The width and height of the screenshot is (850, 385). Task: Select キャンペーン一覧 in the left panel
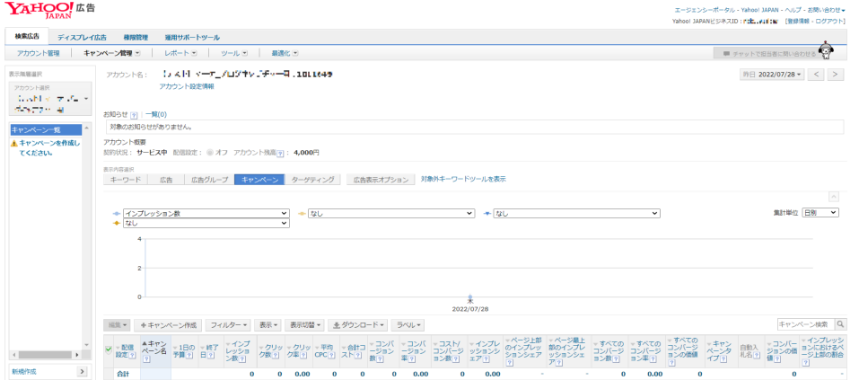pos(46,130)
